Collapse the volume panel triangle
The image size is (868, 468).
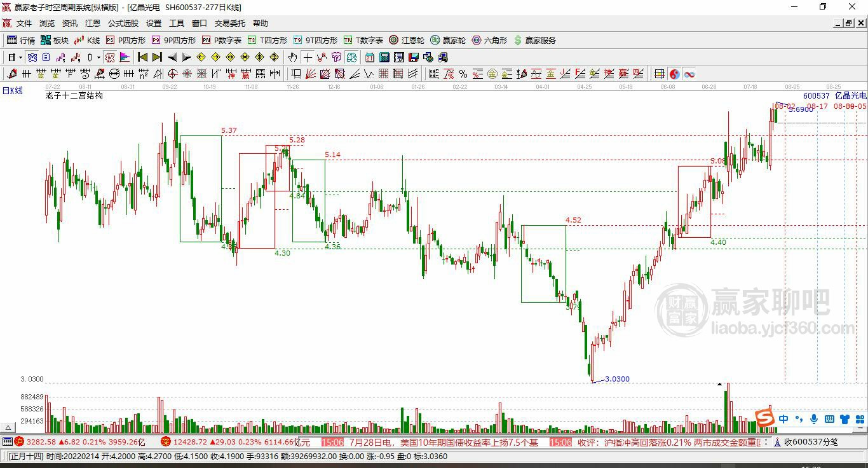(9, 428)
